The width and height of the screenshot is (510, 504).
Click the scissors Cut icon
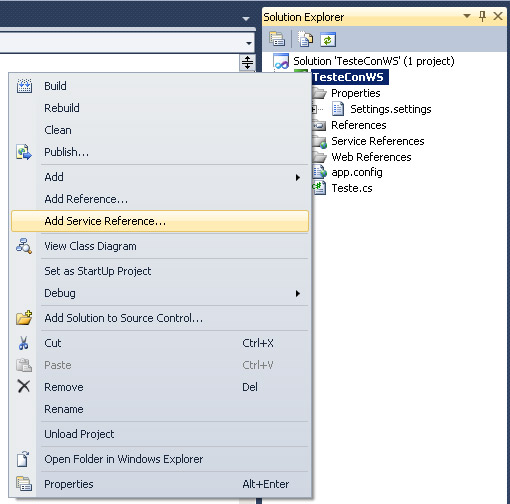tap(23, 343)
